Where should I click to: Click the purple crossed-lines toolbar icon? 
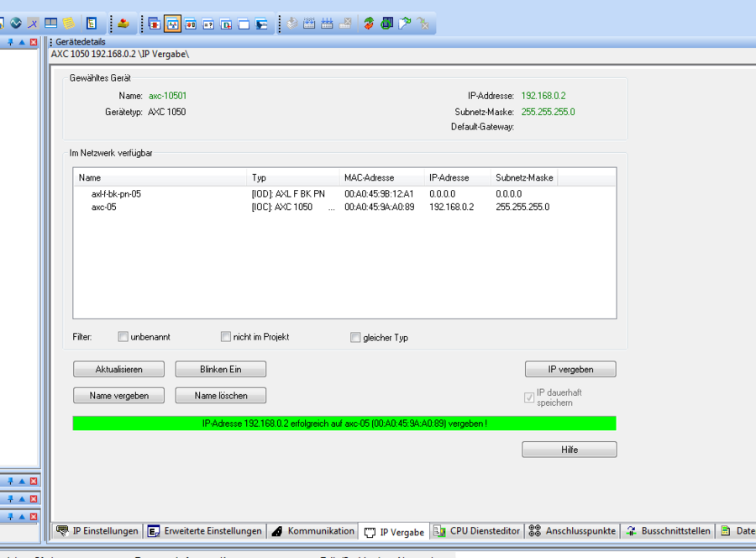(x=33, y=24)
